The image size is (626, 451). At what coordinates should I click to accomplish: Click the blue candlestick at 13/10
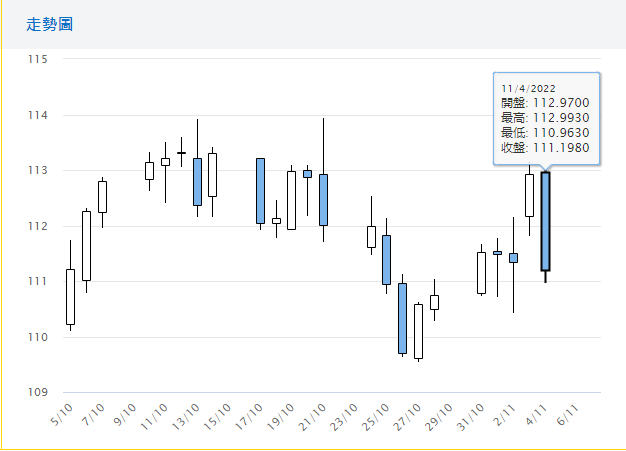point(197,181)
